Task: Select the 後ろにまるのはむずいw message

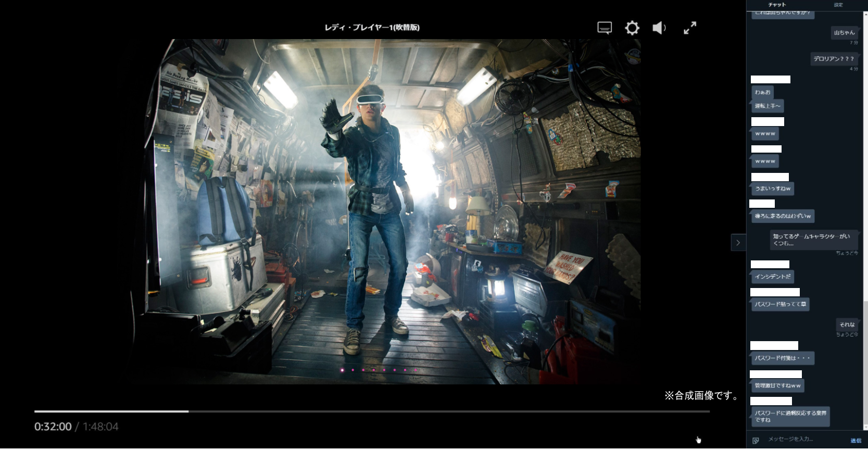Action: (783, 216)
